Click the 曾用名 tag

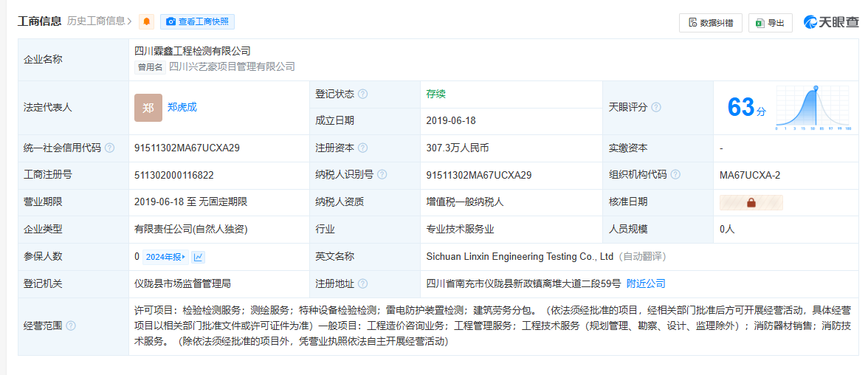point(150,67)
